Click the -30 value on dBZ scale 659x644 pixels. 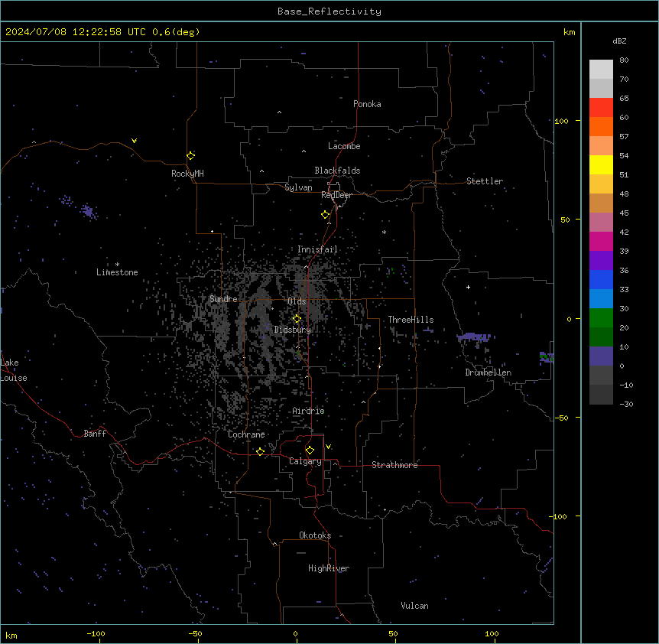click(626, 404)
